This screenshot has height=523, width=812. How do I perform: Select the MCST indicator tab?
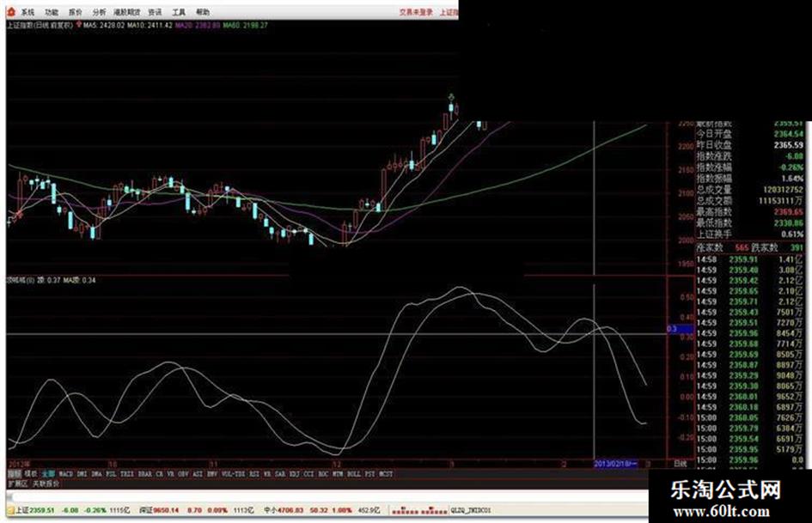pos(386,474)
